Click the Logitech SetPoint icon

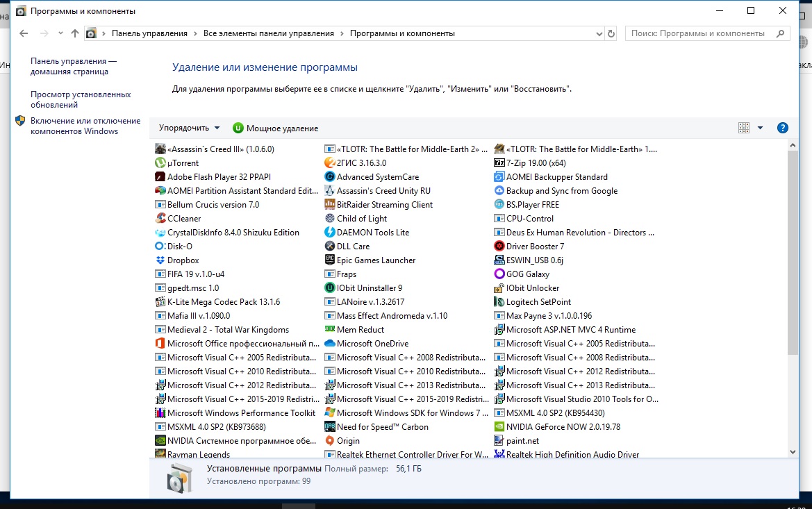[x=499, y=302]
